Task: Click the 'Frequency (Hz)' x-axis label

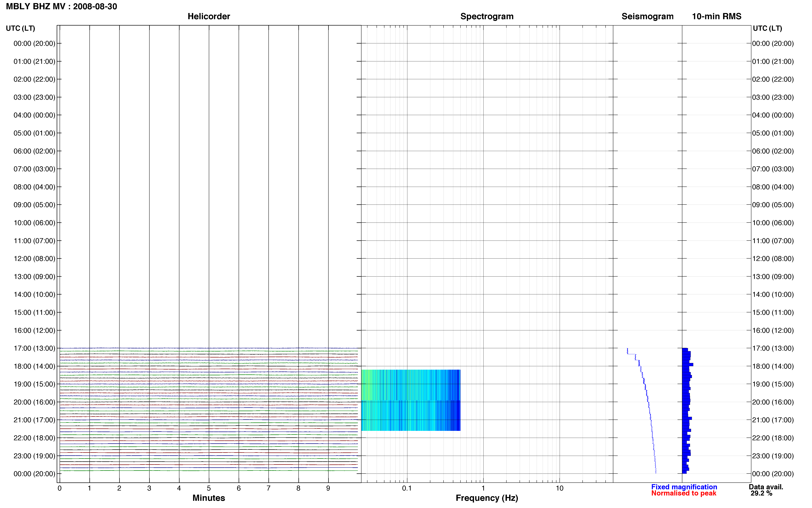Action: 487,498
